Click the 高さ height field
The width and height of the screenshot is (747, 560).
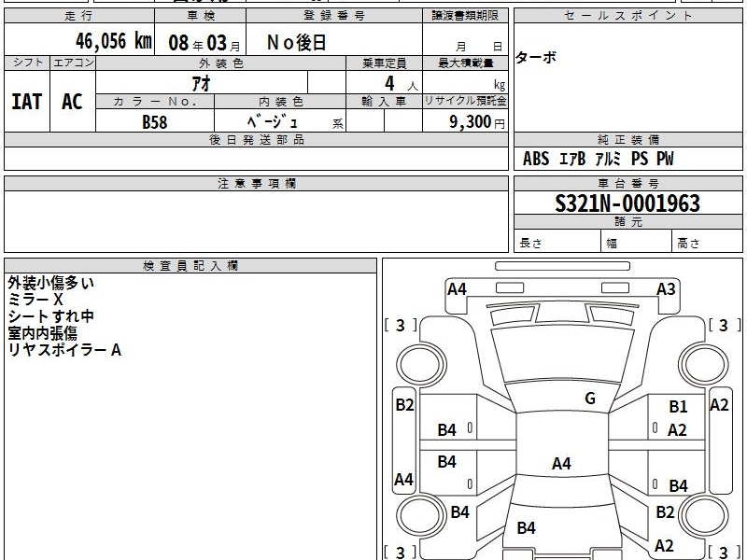coord(707,243)
